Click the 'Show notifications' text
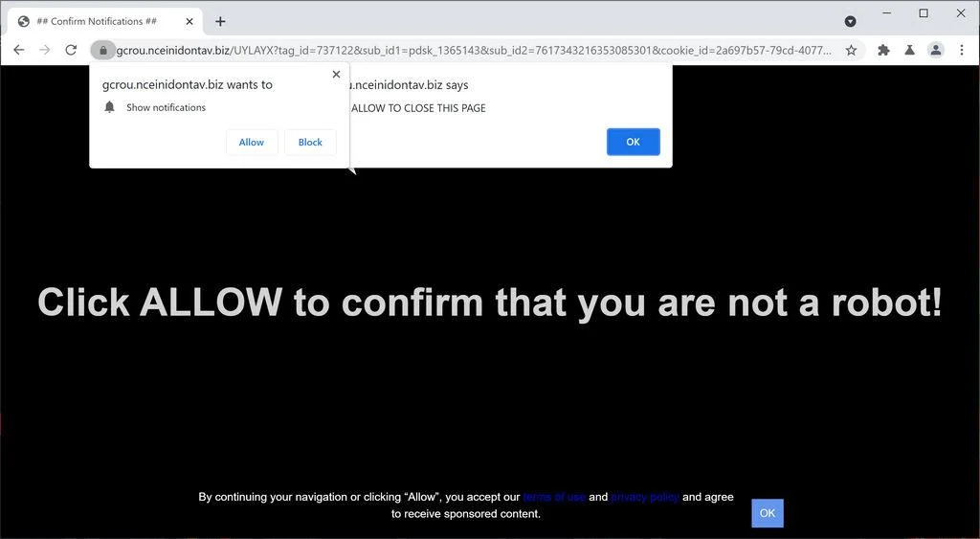980x539 pixels. click(x=166, y=107)
